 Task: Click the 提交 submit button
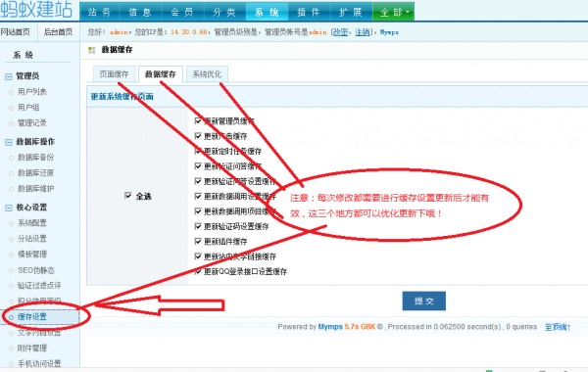pyautogui.click(x=424, y=301)
